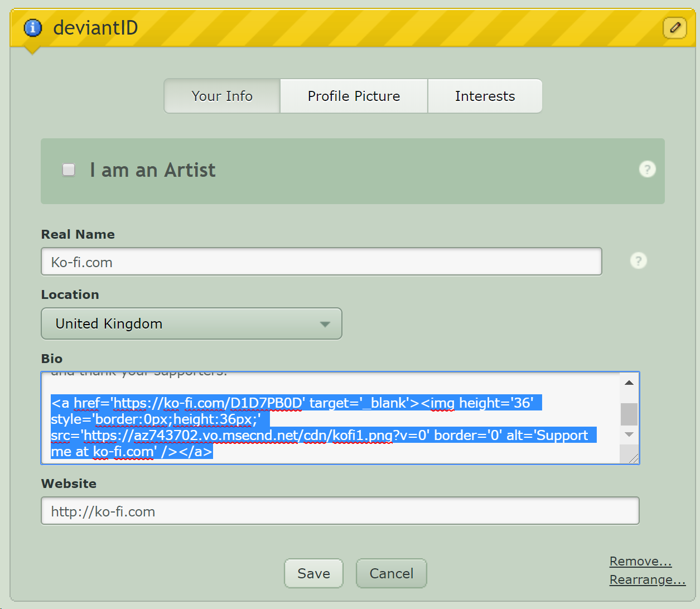
Task: Click the Real Name field showing Ko-fi.com
Action: tap(321, 261)
